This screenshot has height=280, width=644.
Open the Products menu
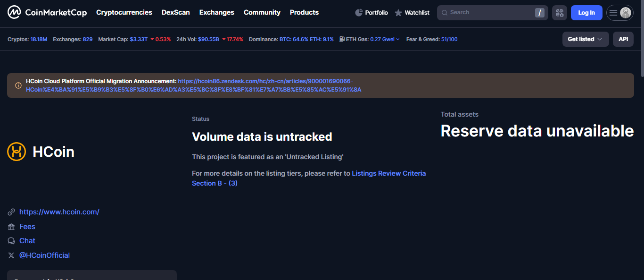click(x=304, y=12)
